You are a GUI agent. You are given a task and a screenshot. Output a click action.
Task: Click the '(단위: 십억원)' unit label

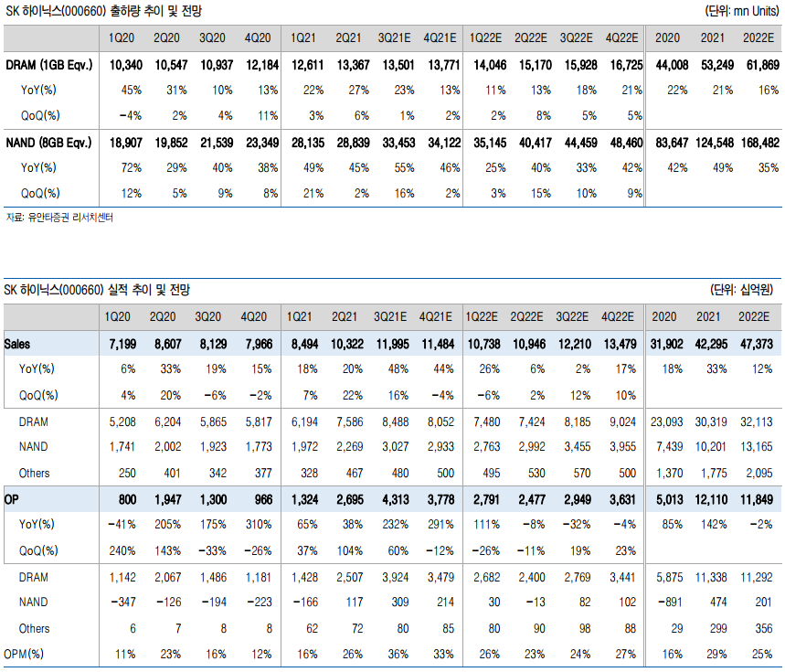(741, 290)
